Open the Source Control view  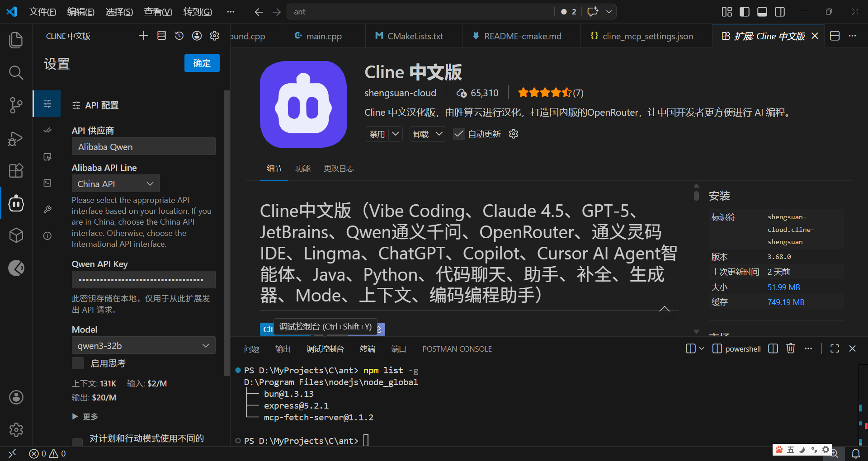(16, 105)
